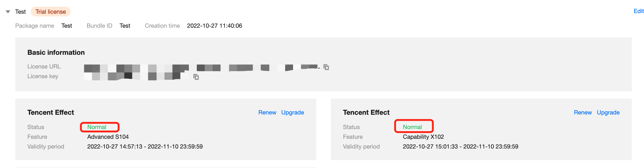
Task: Click the Advanced S104 feature text
Action: coord(108,137)
